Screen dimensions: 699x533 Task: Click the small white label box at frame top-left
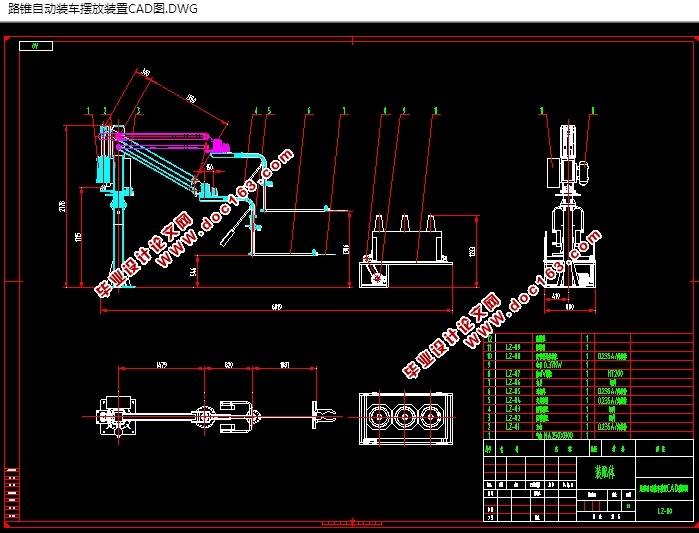pos(36,46)
